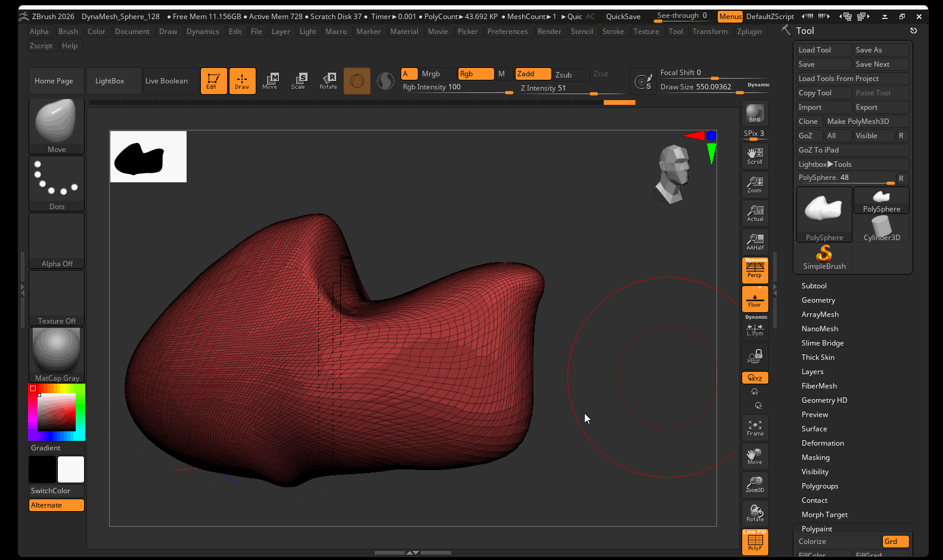Image resolution: width=943 pixels, height=560 pixels.
Task: Click the Zoom3D navigation icon
Action: tap(755, 484)
